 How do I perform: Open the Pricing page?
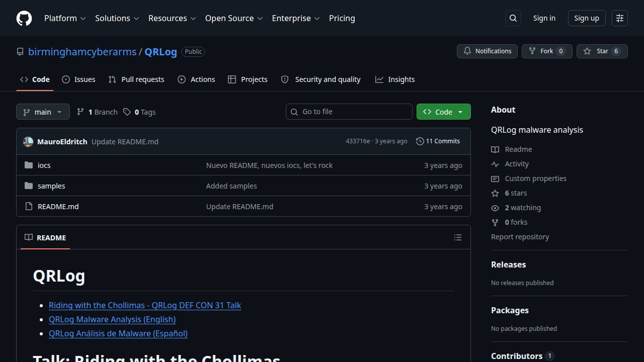342,18
